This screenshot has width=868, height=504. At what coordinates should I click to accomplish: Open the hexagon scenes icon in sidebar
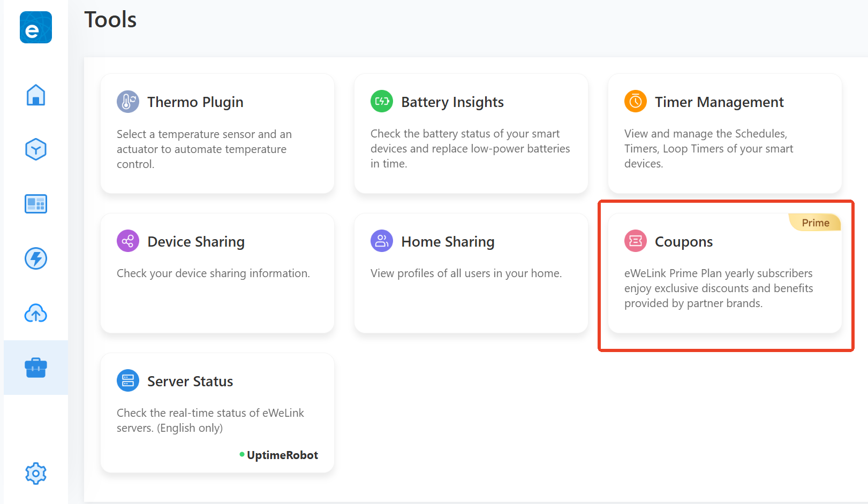35,149
